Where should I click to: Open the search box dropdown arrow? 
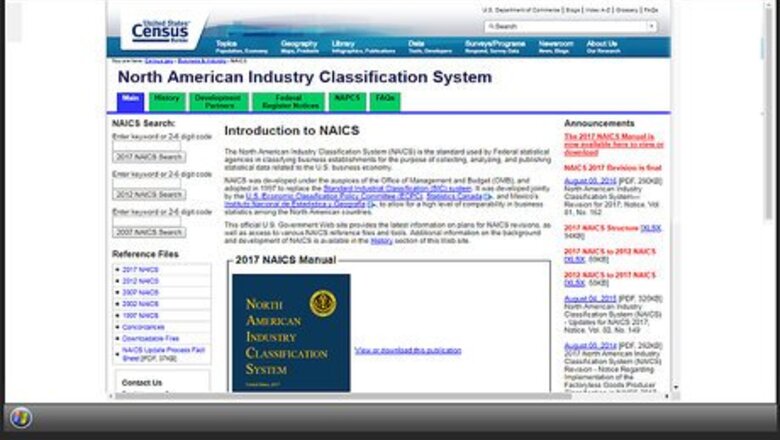coord(651,26)
